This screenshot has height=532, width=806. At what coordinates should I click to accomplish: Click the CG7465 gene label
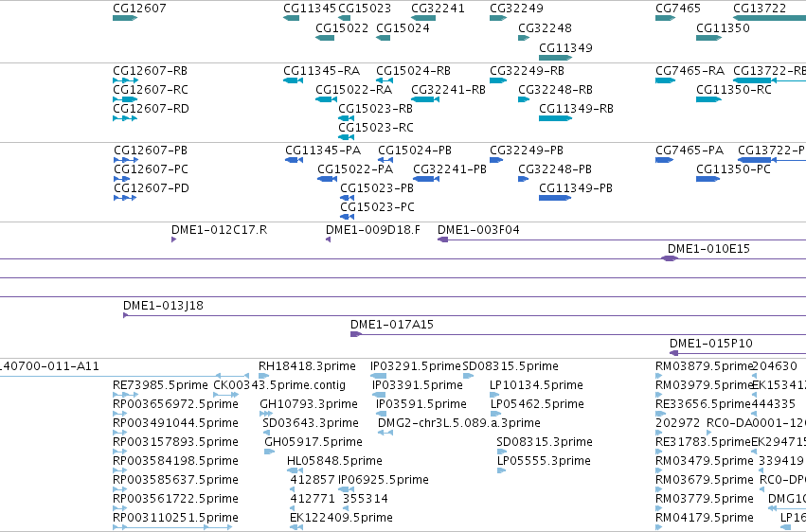point(678,9)
